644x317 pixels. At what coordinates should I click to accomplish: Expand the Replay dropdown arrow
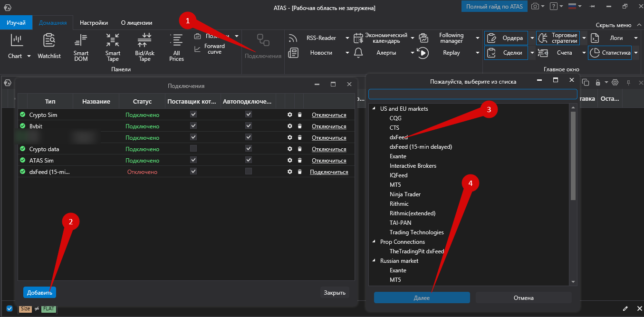pyautogui.click(x=477, y=53)
